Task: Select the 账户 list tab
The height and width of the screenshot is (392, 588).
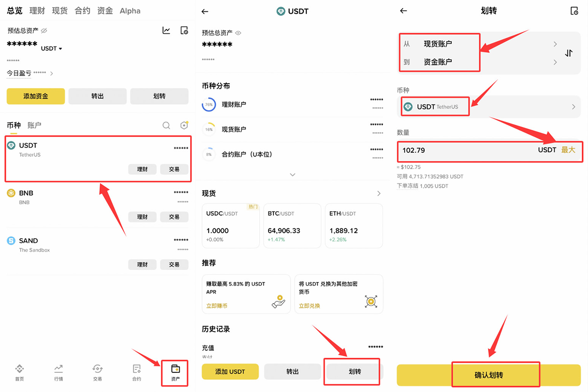Action: [x=34, y=125]
